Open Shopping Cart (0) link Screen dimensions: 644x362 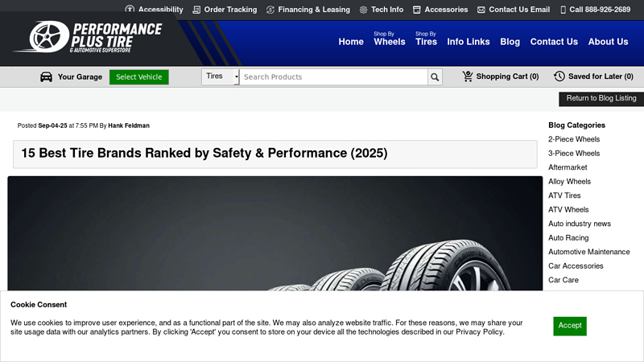click(507, 76)
